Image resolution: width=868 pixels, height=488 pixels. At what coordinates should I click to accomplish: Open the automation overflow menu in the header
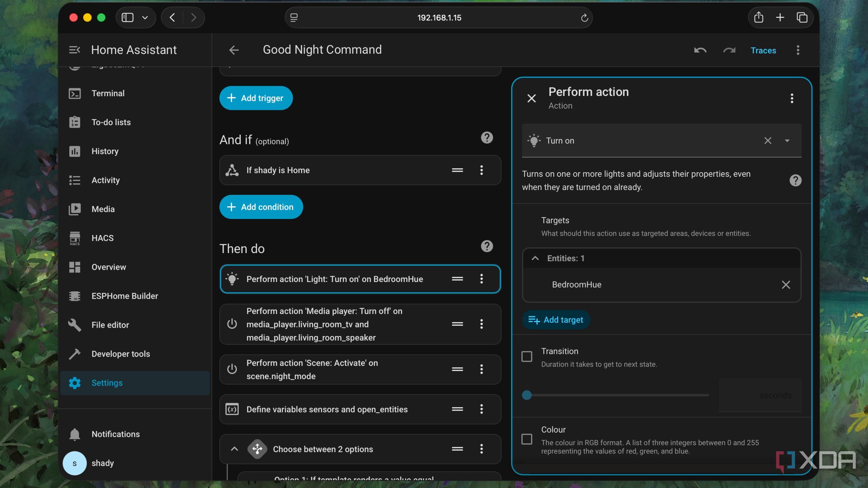point(798,50)
